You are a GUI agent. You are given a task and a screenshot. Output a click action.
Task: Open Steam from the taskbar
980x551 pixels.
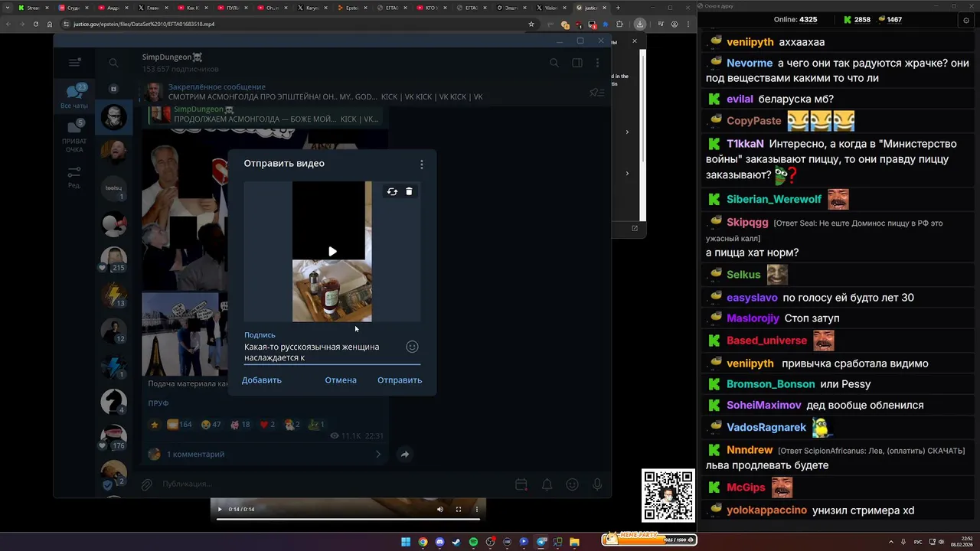click(x=456, y=542)
